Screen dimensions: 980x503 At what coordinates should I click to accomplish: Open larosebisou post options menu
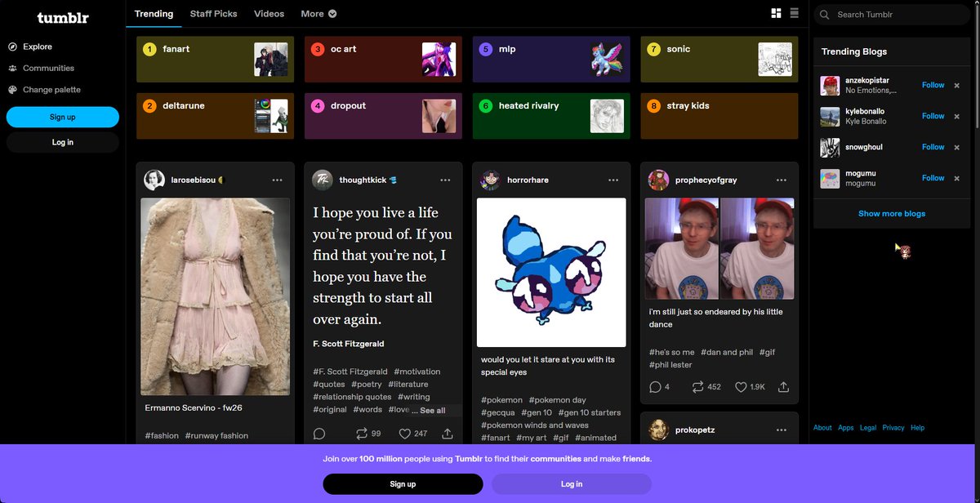point(278,180)
